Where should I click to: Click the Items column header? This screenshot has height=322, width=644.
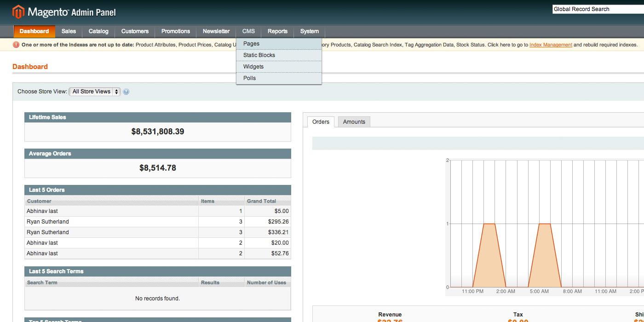coord(222,201)
